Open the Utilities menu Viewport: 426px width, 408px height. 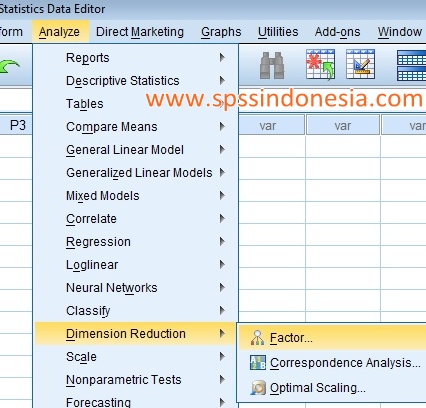click(278, 32)
